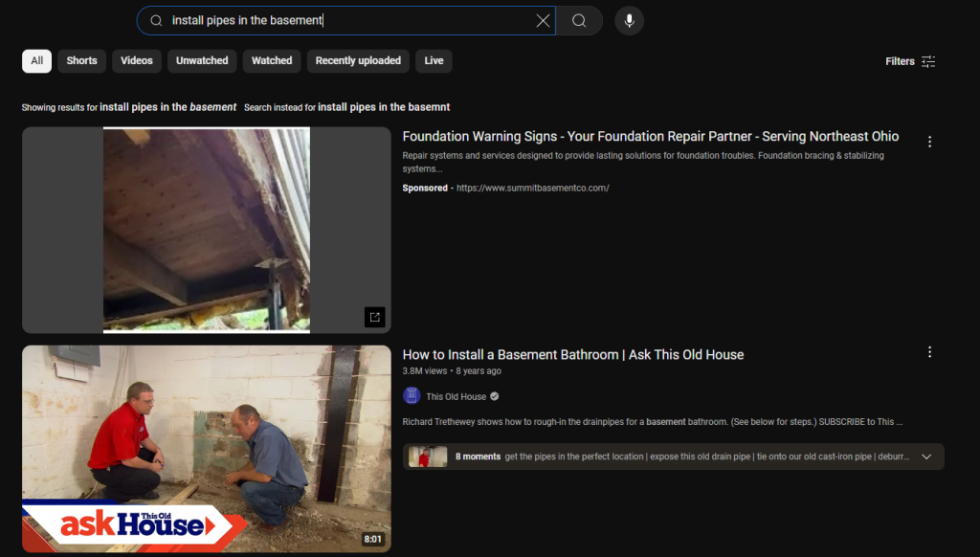Click the 8:01 video duration badge
The width and height of the screenshot is (980, 557).
pos(374,539)
